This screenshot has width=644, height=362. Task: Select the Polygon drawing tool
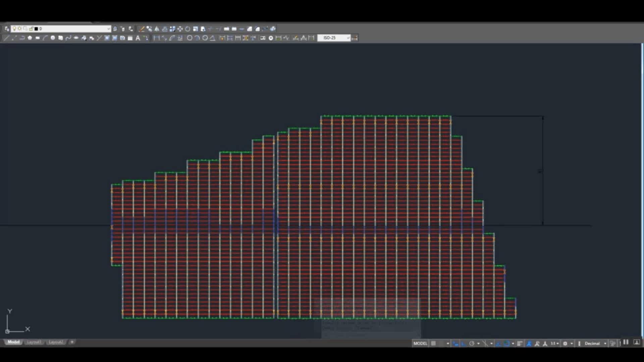(30, 38)
